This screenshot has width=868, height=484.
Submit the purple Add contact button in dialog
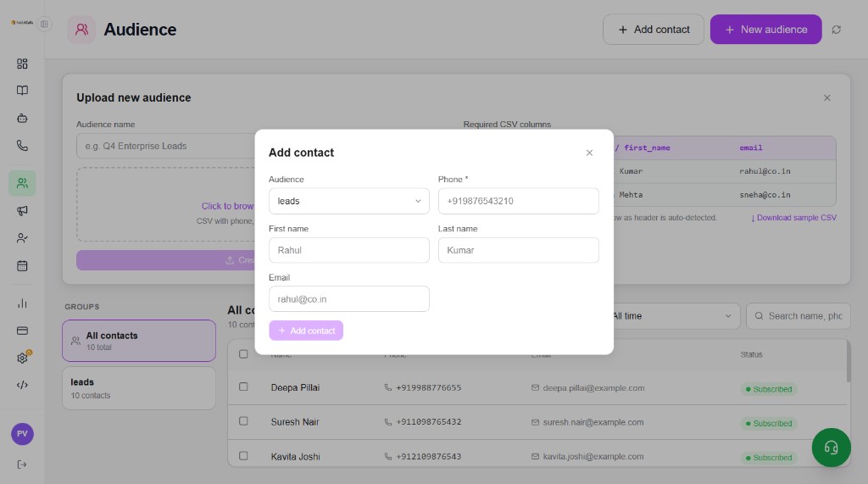pyautogui.click(x=306, y=331)
